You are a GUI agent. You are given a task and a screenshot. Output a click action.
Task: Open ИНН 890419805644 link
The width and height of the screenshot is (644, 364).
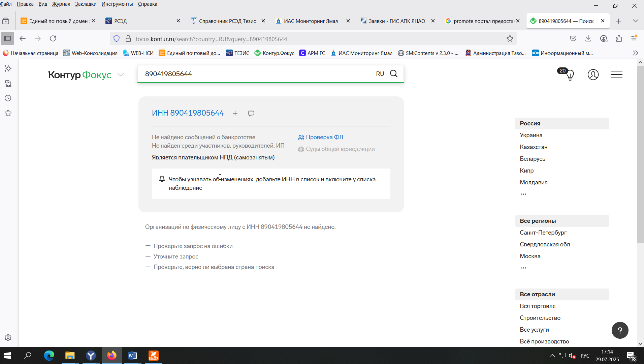pos(188,113)
